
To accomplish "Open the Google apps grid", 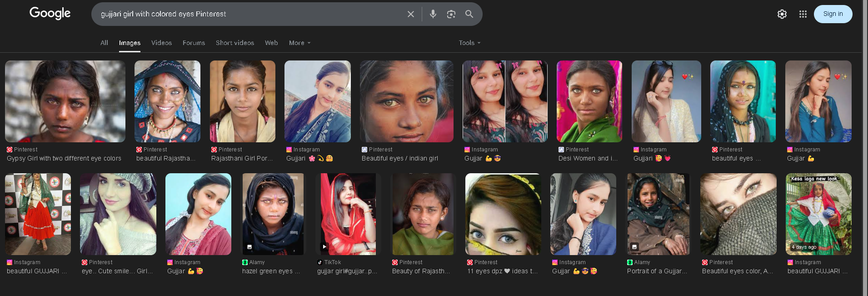I will tap(803, 14).
